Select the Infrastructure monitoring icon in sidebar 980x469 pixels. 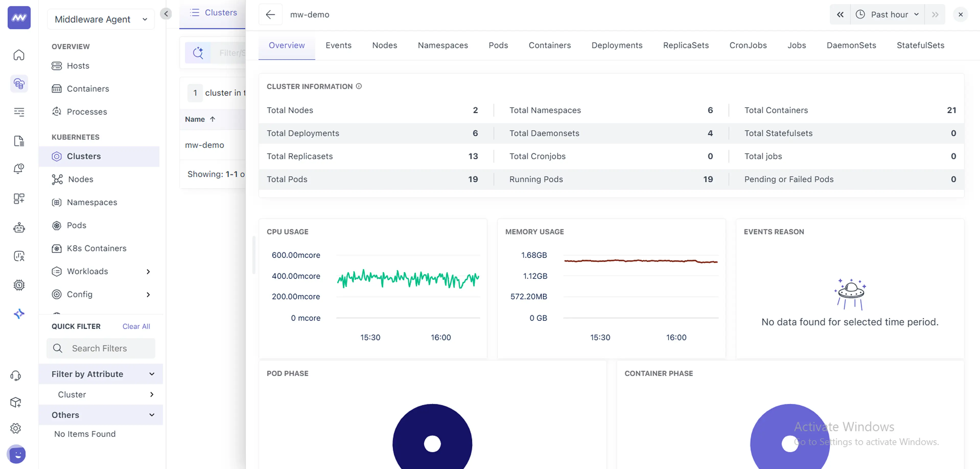click(19, 83)
